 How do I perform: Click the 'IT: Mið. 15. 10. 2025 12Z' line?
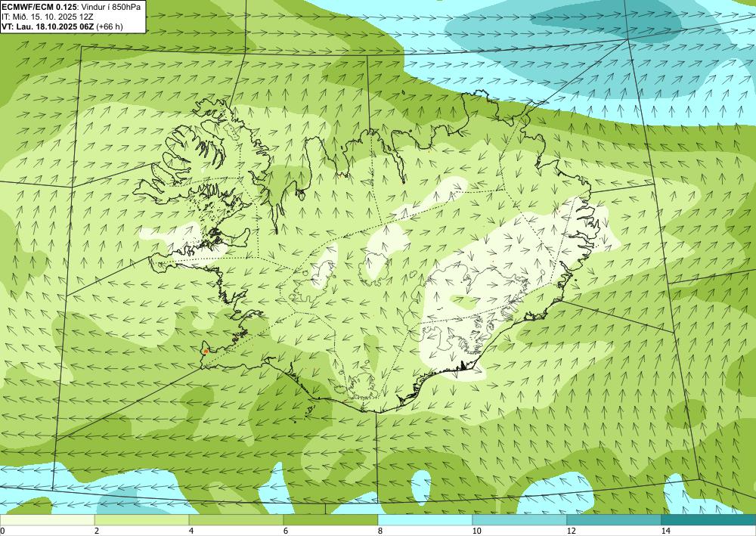(x=47, y=17)
